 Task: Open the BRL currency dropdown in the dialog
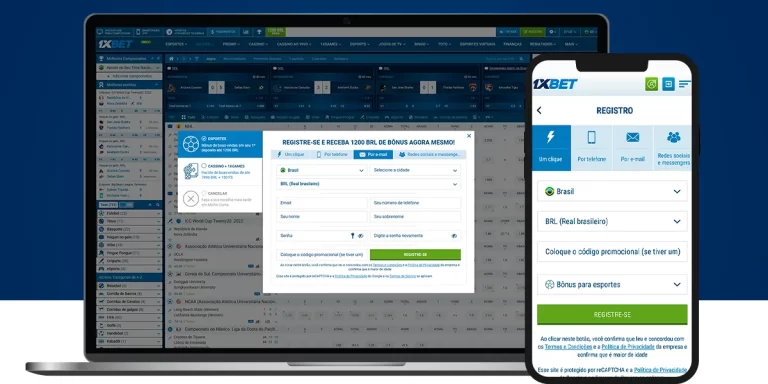(x=368, y=184)
